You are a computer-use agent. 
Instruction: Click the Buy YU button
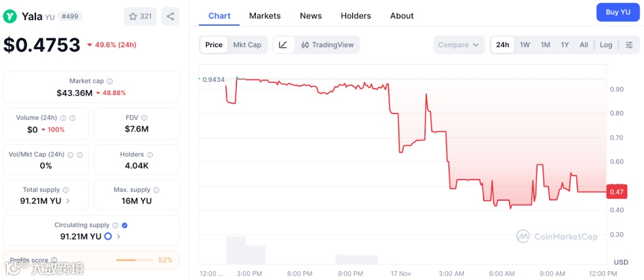coord(618,12)
